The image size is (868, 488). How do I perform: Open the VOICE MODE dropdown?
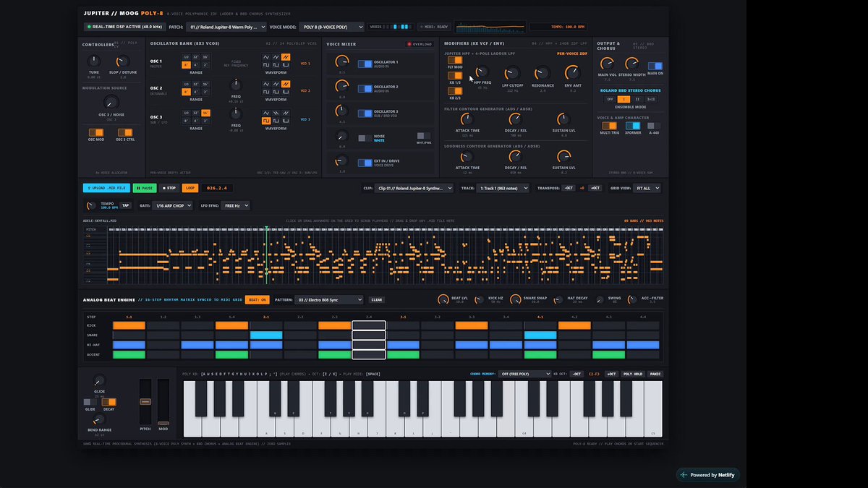(x=331, y=27)
